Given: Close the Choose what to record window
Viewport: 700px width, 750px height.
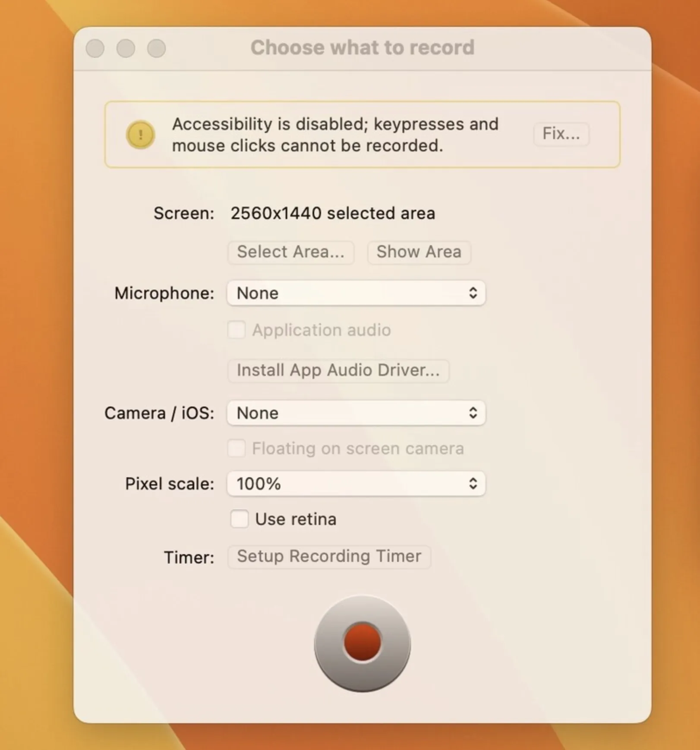Looking at the screenshot, I should pos(95,48).
